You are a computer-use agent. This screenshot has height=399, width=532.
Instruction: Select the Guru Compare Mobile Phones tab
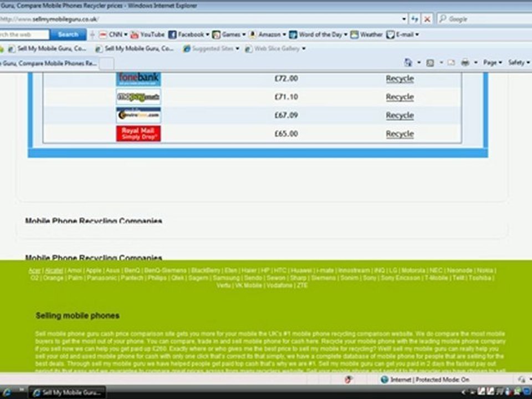click(x=49, y=63)
